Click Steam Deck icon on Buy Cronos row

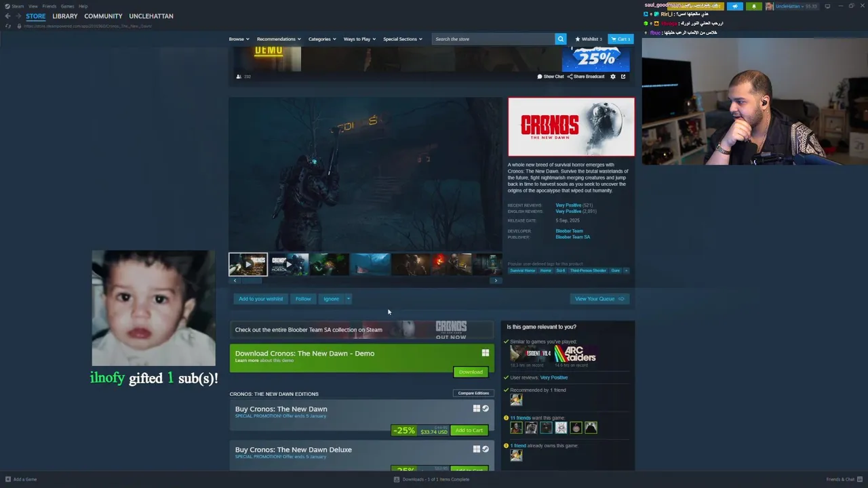pos(486,409)
